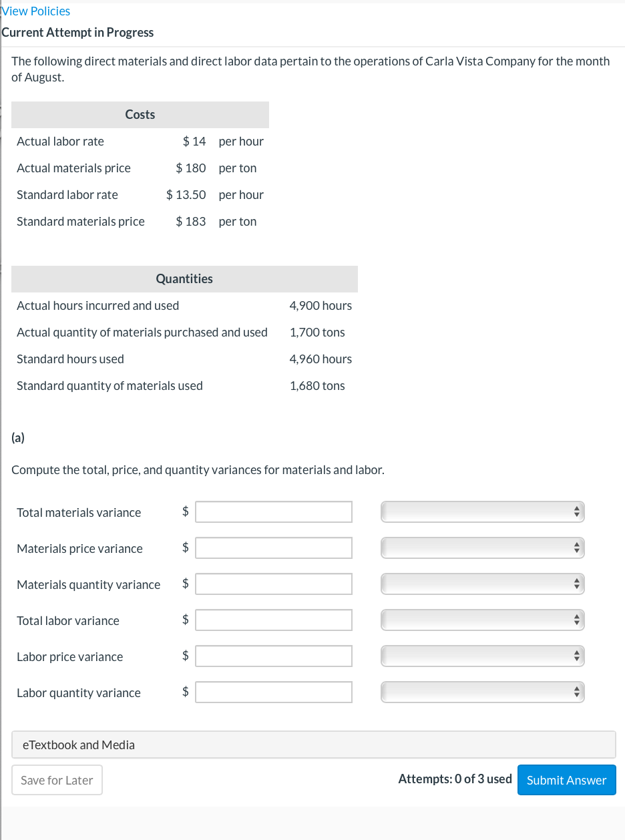Open the Materials price variance result dropdown
The width and height of the screenshot is (625, 840).
click(x=482, y=548)
